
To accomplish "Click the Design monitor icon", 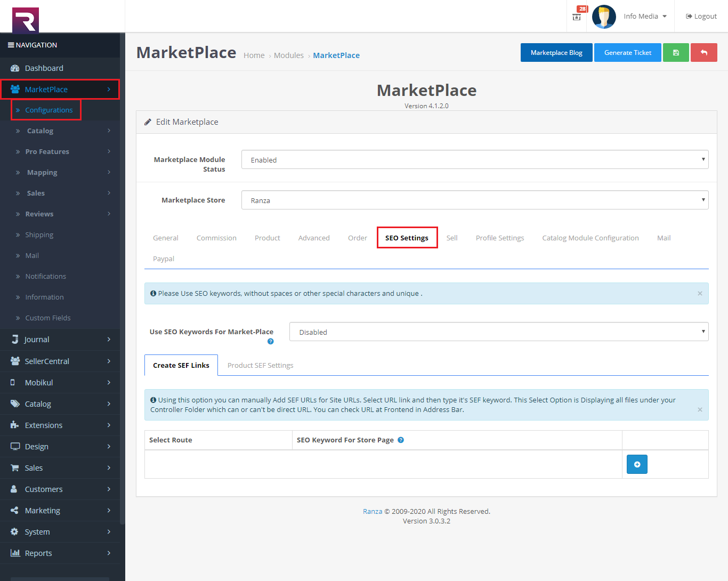I will 15,447.
